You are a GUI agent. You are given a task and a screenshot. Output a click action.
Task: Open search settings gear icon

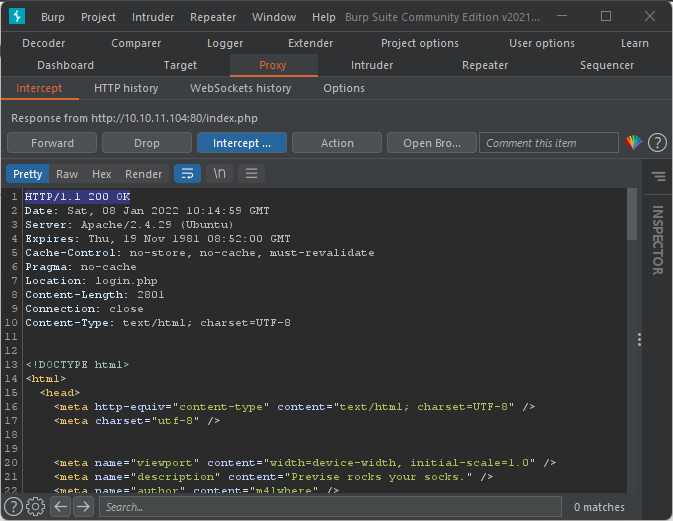click(36, 507)
